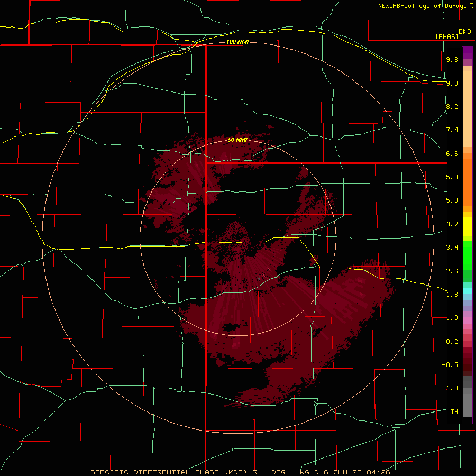This screenshot has width=476, height=476.
Task: Click the 7.4 value on the scale
Action: point(452,130)
